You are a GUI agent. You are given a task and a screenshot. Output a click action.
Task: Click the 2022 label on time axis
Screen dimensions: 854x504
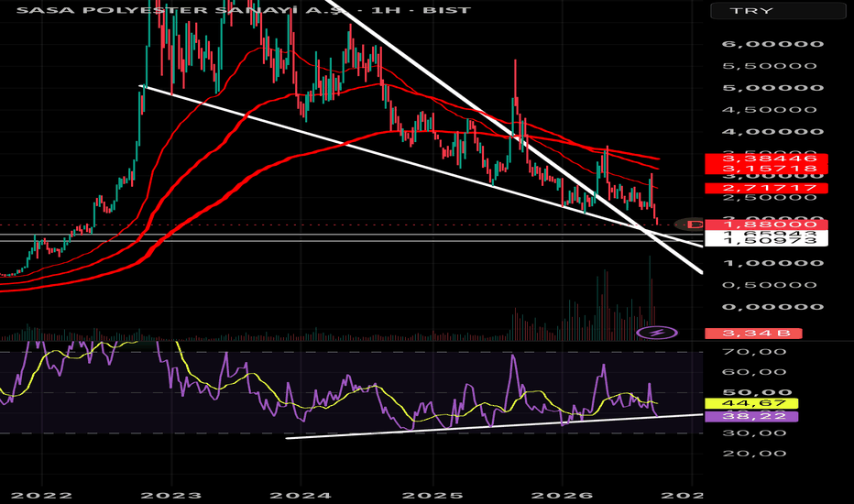point(41,495)
